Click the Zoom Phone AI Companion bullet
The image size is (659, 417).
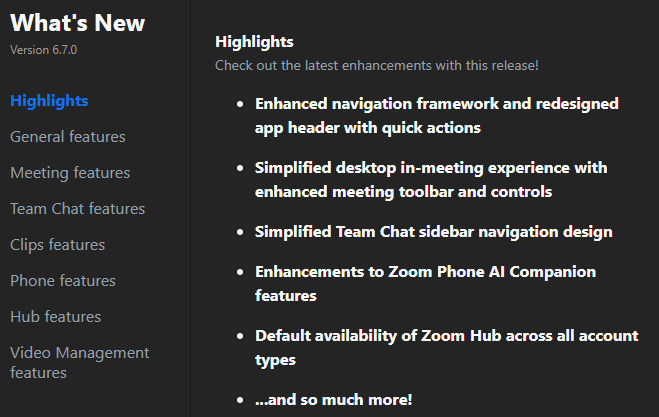(425, 284)
